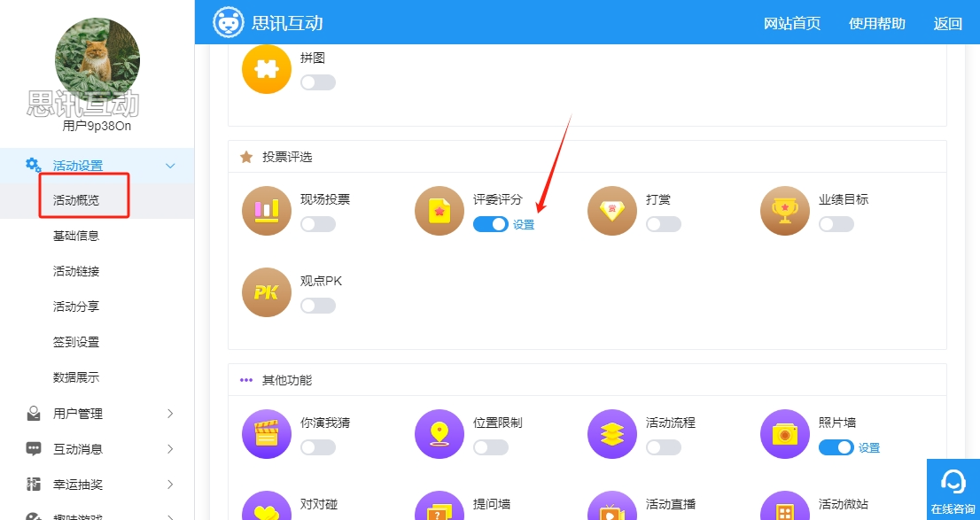Disable the 评委评分 toggle switch
This screenshot has width=980, height=520.
point(491,224)
